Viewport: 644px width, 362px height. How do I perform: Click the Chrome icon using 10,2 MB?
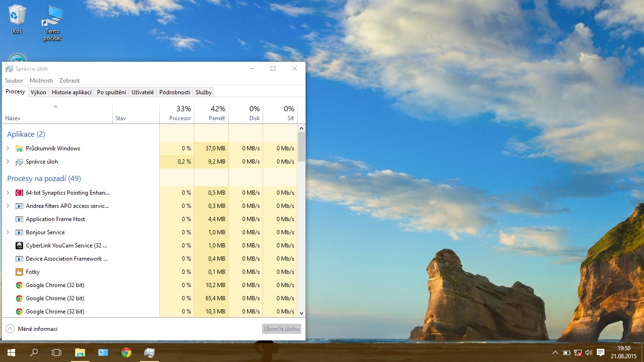[19, 285]
